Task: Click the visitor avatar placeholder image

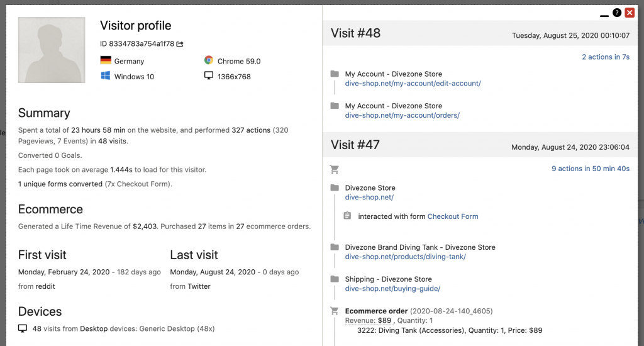Action: tap(52, 50)
